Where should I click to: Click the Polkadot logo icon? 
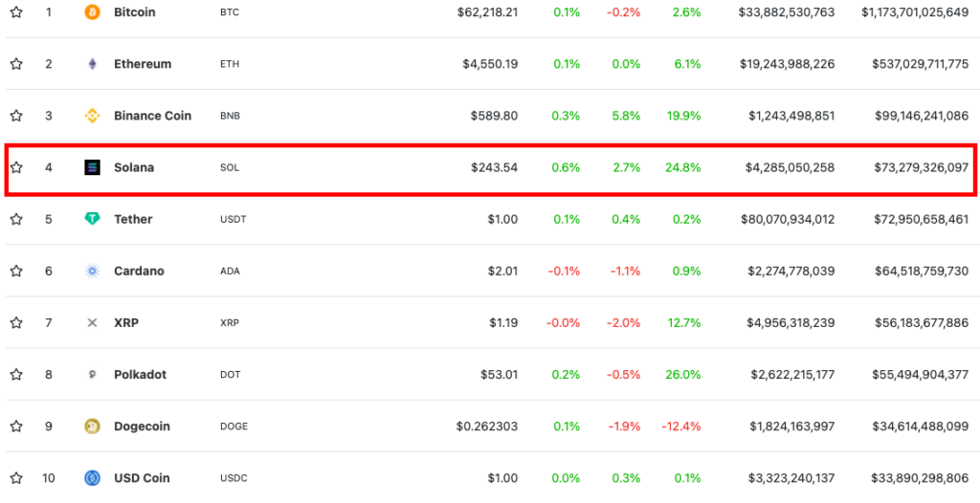click(93, 375)
